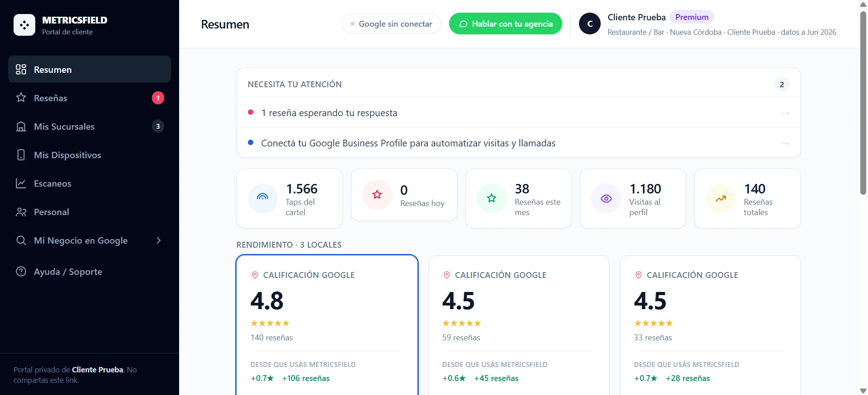Open the Resumen menu item
This screenshot has height=395, width=868.
pos(90,69)
